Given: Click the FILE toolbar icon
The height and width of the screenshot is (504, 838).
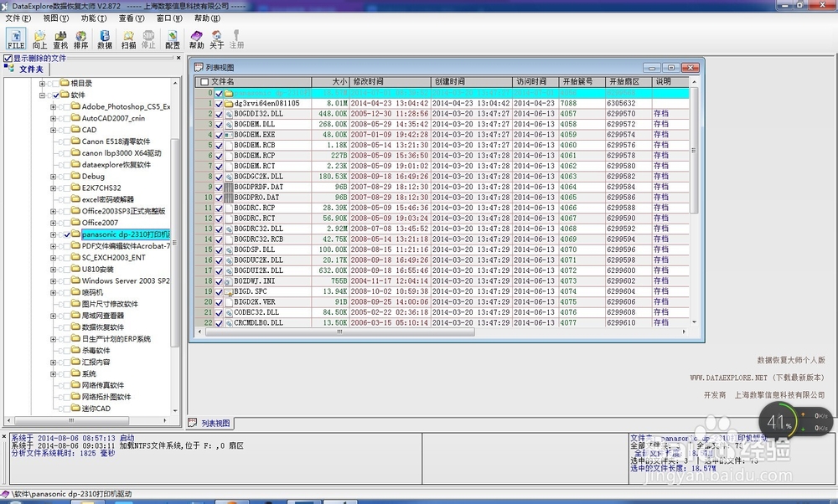Looking at the screenshot, I should [16, 39].
